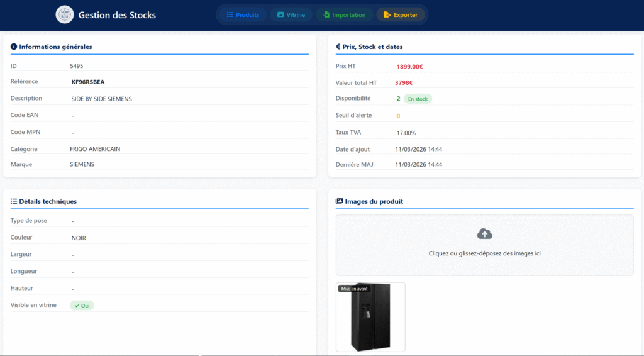
Task: Click the Gestion des Stocks title
Action: [x=117, y=14]
